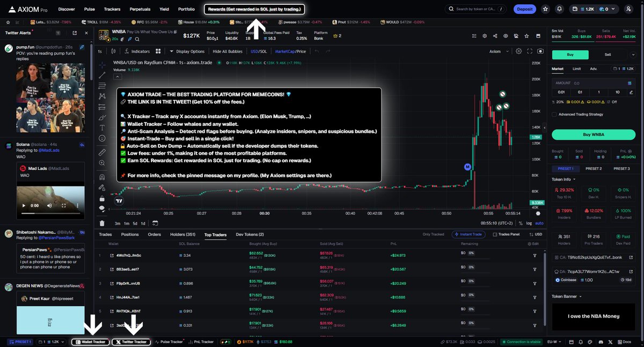The height and width of the screenshot is (347, 644).
Task: Play the video in the Mad Lads tweet
Action: pos(24,206)
